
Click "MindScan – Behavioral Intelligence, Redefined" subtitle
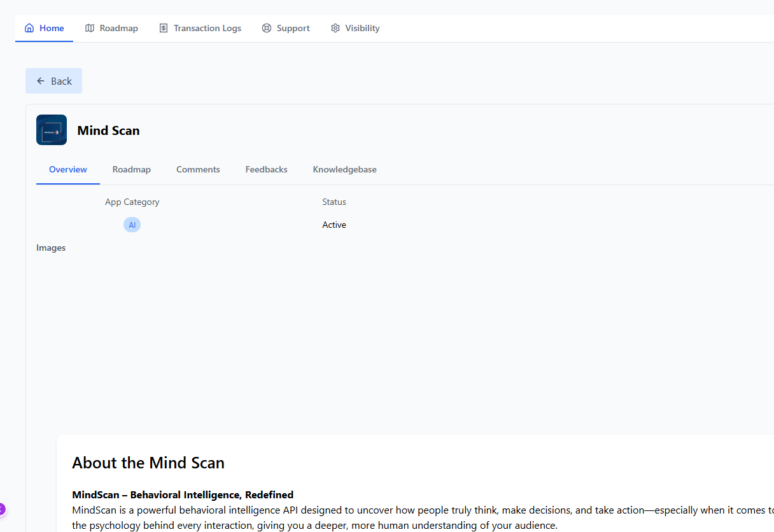(183, 494)
